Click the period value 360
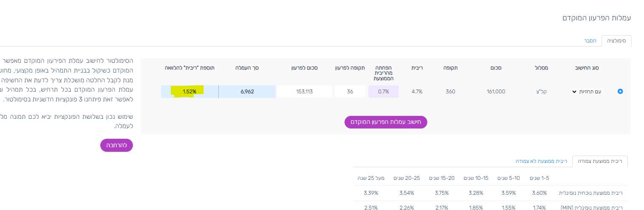The width and height of the screenshot is (644, 210). pyautogui.click(x=451, y=91)
